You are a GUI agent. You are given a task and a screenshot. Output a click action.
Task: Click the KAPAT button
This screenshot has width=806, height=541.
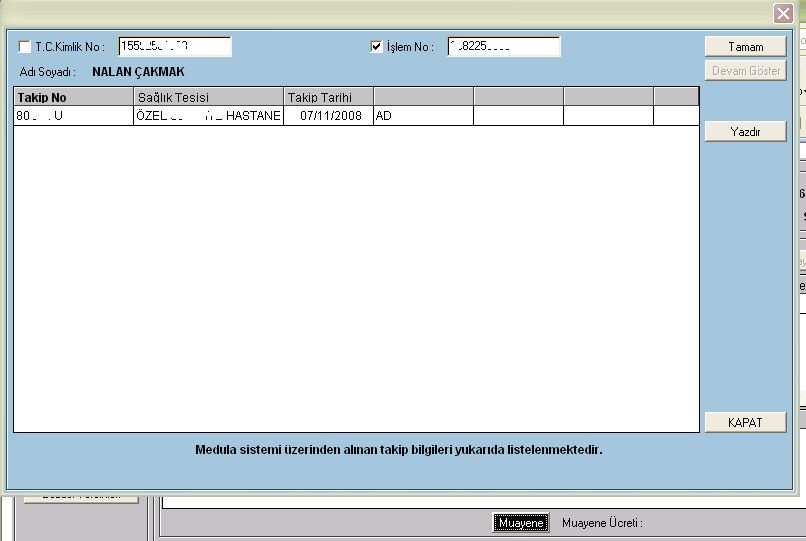tap(745, 422)
